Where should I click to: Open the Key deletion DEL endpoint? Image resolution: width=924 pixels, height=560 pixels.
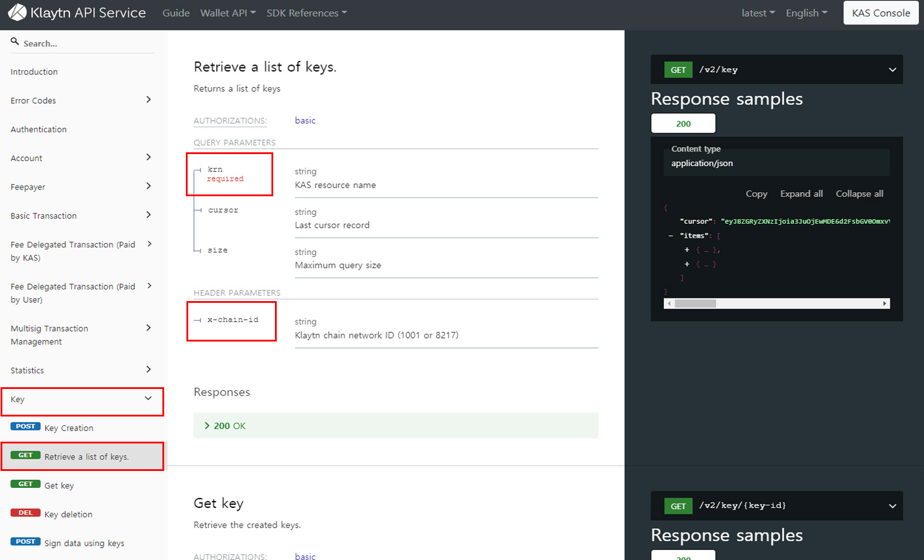coord(68,514)
